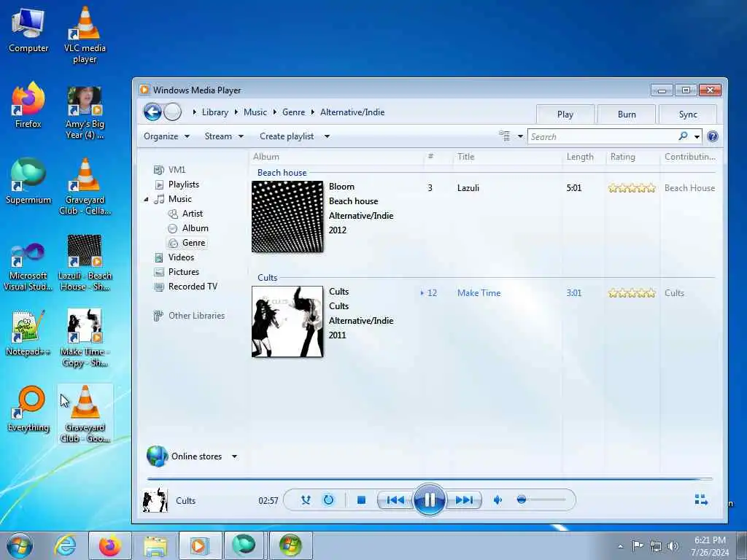Screen dimensions: 747x560
Task: Expand the arrow before Library breadcrumb
Action: [194, 112]
